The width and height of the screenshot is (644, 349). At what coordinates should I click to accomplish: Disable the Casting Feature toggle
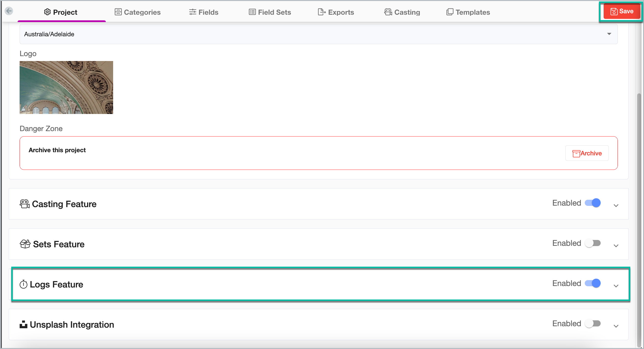pos(593,203)
